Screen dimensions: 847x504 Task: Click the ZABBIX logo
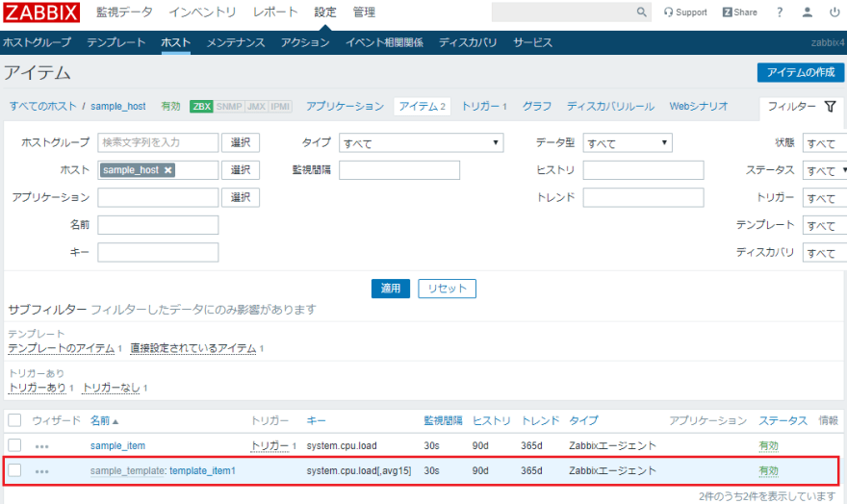tap(40, 13)
